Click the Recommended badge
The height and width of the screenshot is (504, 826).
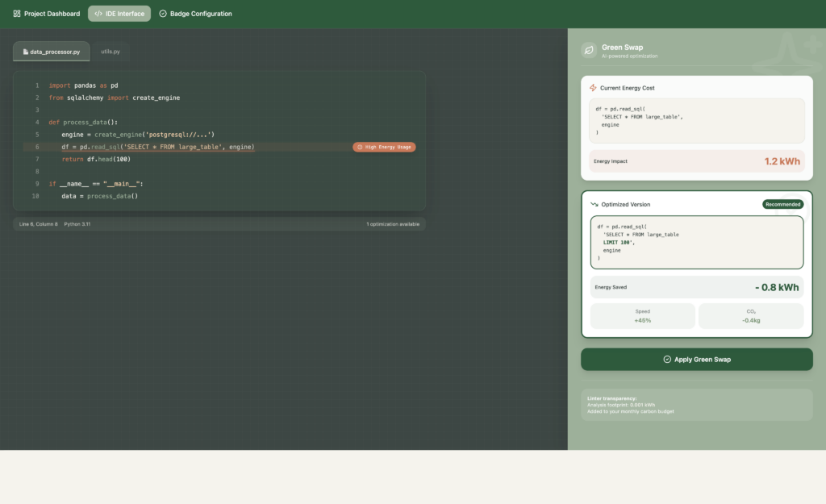[782, 204]
